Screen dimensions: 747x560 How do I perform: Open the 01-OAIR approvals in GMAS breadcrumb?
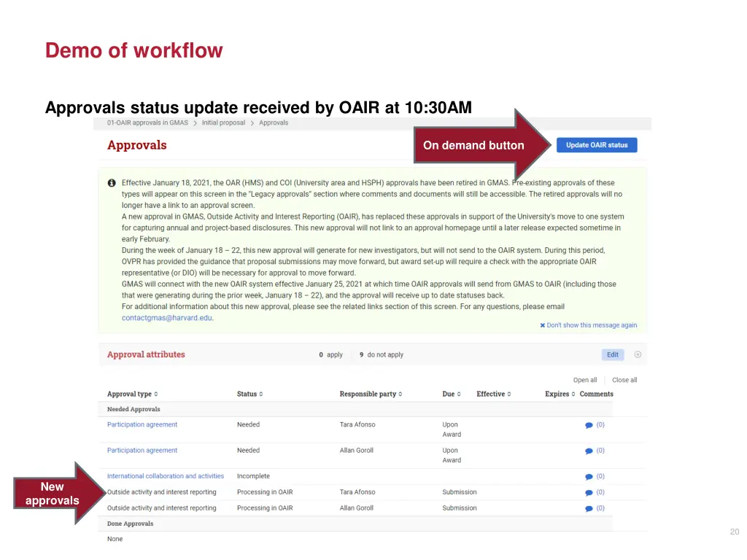(147, 122)
